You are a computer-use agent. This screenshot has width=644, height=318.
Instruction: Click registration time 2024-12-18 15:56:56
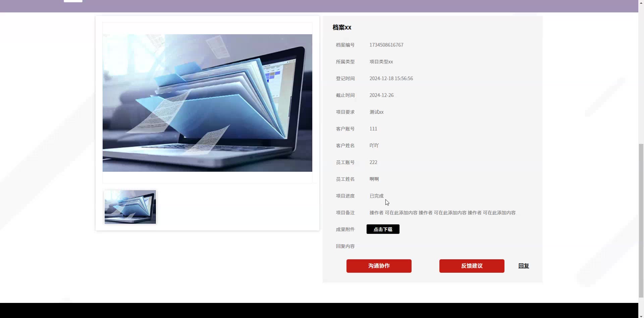click(391, 78)
